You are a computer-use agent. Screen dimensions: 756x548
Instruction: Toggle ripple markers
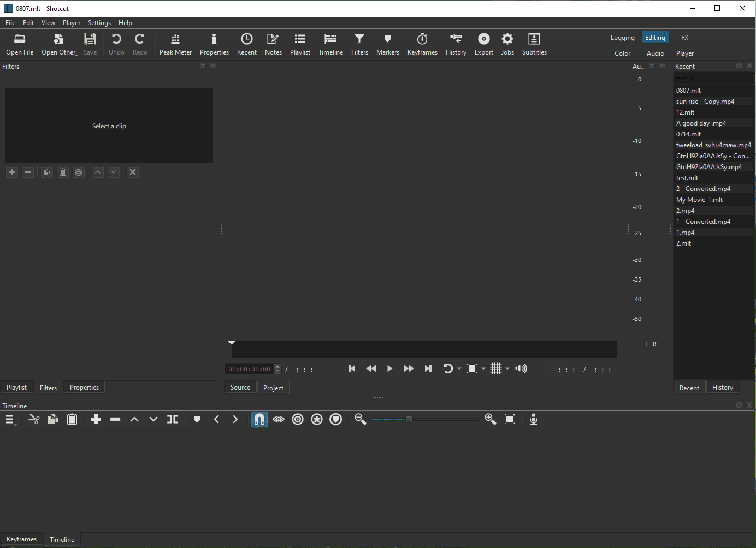(x=336, y=419)
